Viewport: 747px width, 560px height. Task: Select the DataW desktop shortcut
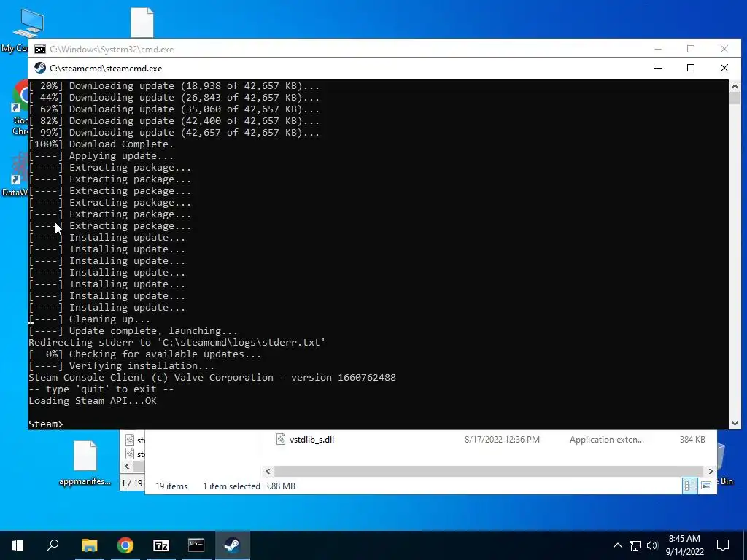click(x=17, y=174)
